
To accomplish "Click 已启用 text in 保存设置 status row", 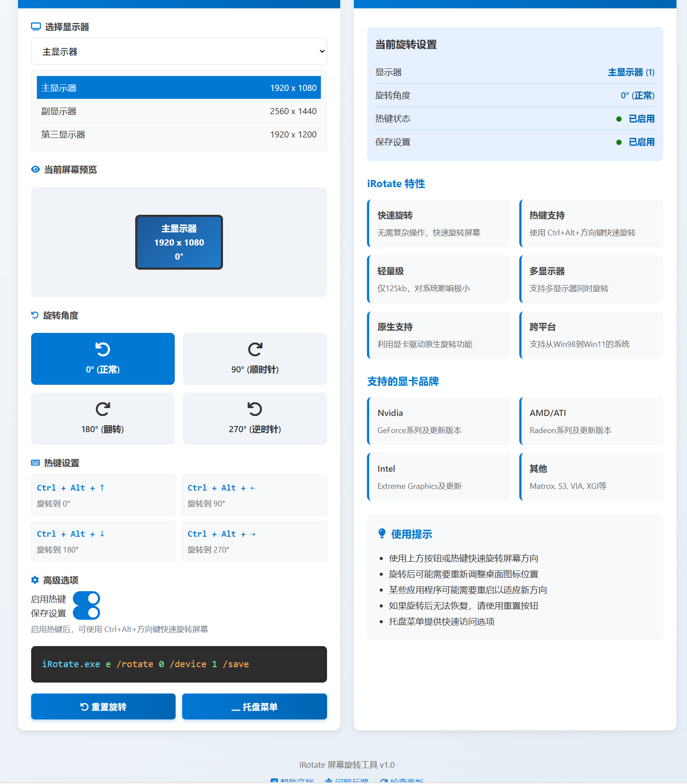I will point(641,142).
